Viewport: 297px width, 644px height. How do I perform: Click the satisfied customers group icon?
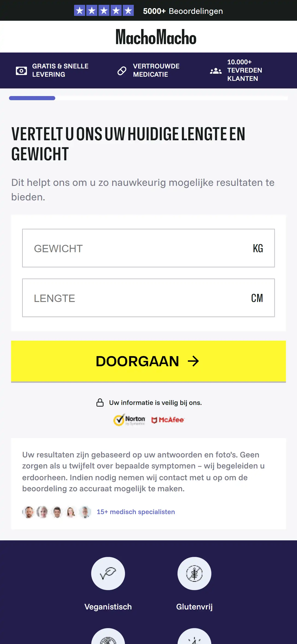pos(215,71)
